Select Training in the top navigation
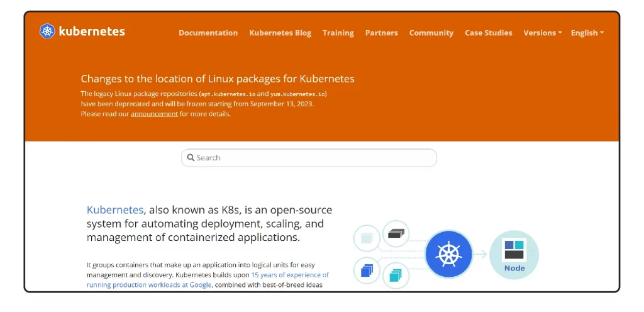Image resolution: width=644 pixels, height=312 pixels. pos(338,33)
